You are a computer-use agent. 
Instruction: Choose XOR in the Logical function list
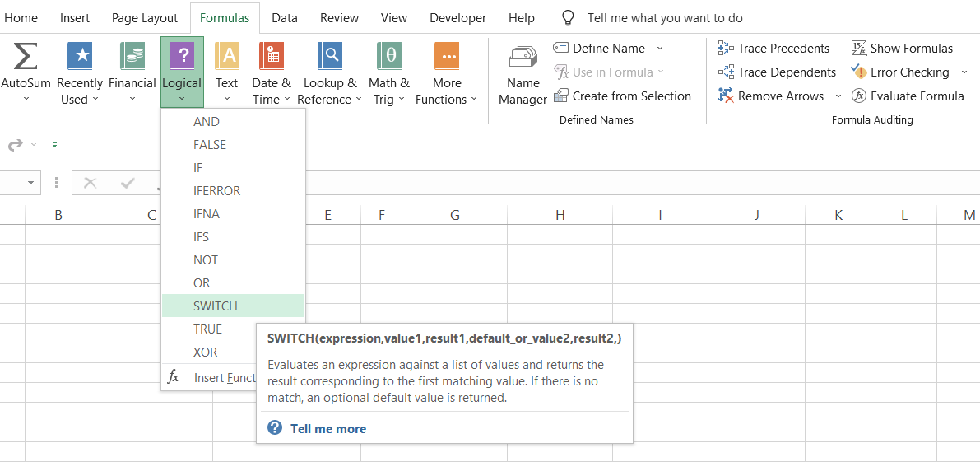coord(206,352)
